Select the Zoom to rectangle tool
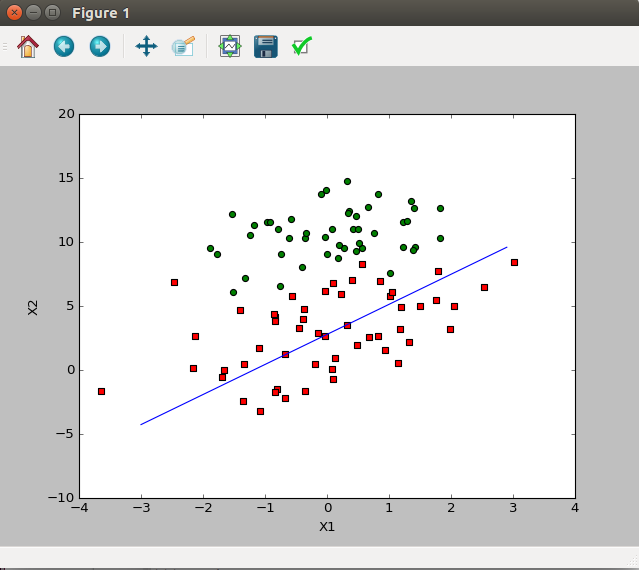 coord(182,46)
